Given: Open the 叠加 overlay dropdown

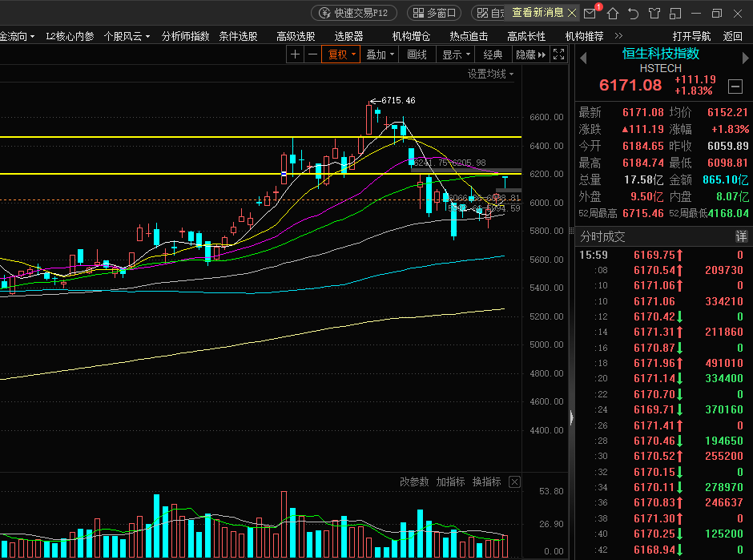Looking at the screenshot, I should (380, 54).
